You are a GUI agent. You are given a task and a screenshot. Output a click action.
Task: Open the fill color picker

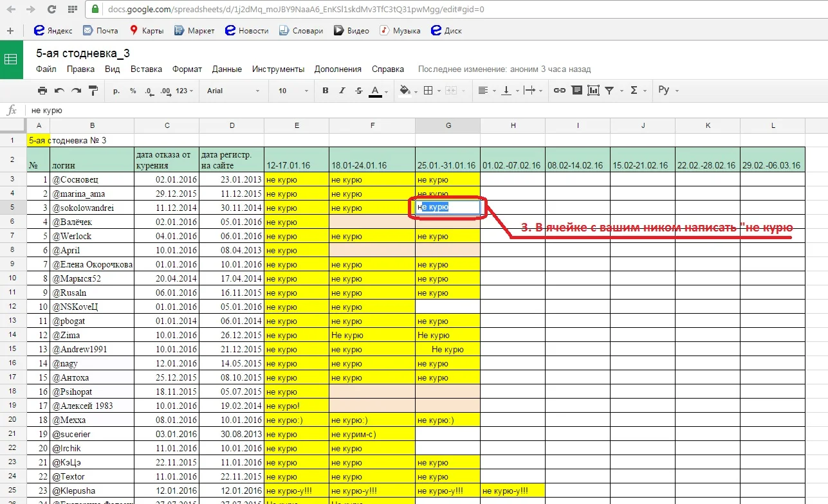[x=405, y=91]
